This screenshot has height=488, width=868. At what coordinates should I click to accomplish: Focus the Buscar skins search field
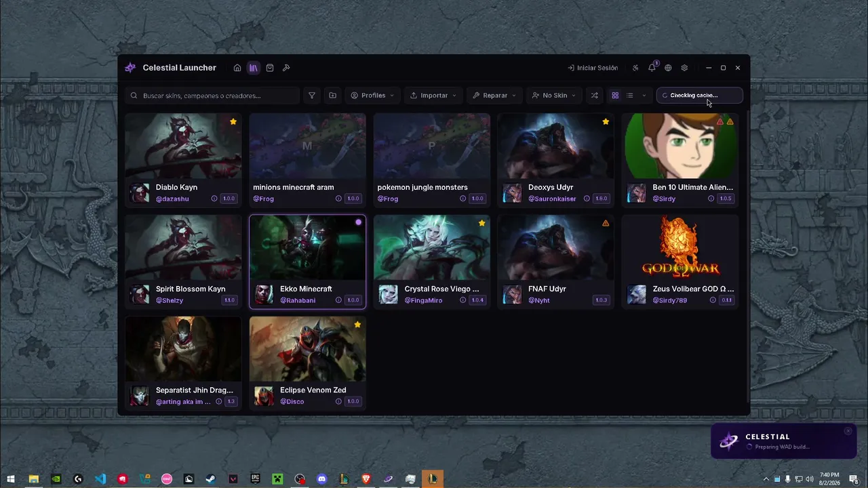point(213,96)
